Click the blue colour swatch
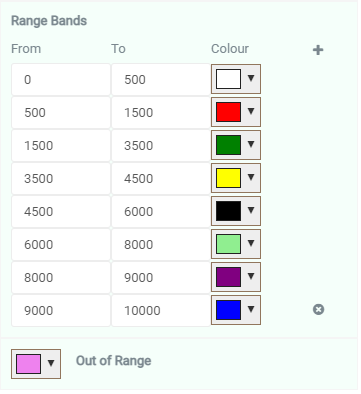Screen dimensions: 361x394 point(228,310)
